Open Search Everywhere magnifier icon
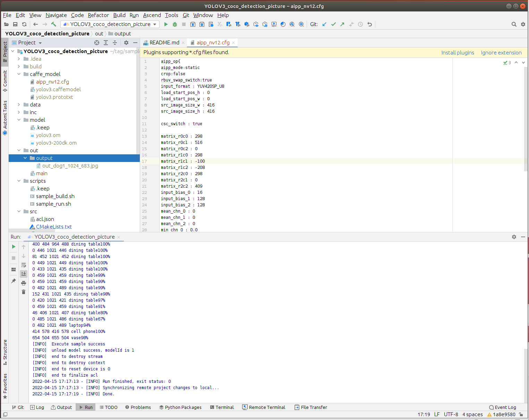This screenshot has width=529, height=420. coord(514,24)
